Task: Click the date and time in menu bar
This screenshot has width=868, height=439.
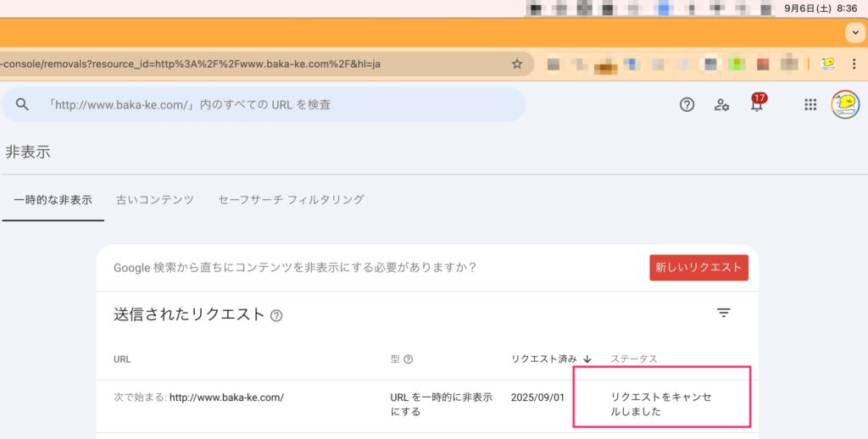Action: 832,8
